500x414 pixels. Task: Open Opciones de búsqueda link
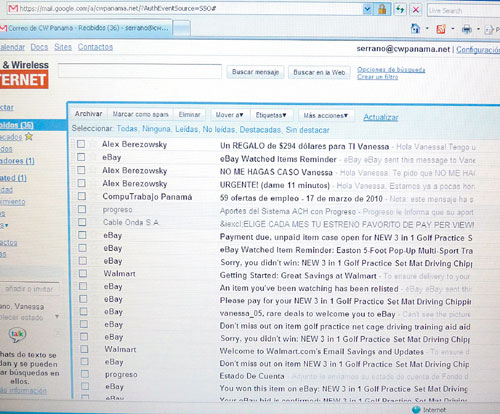click(x=391, y=70)
